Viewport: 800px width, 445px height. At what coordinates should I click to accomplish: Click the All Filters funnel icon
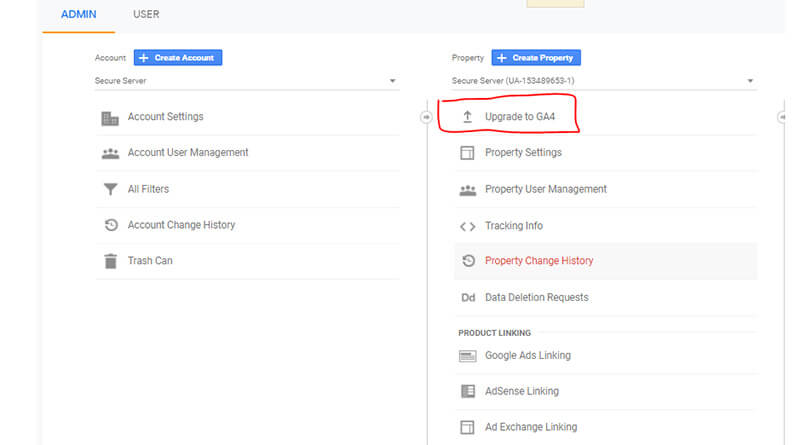110,189
